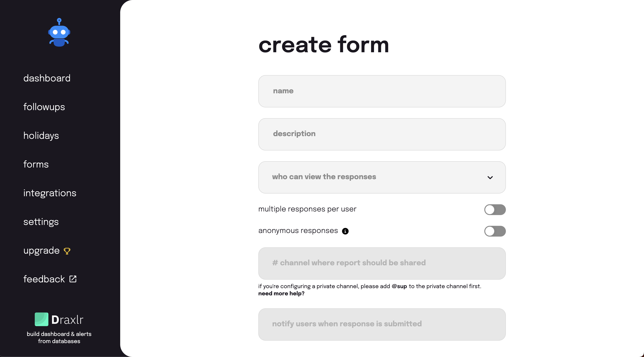Select integrations in sidebar
The width and height of the screenshot is (644, 357).
[x=50, y=193]
